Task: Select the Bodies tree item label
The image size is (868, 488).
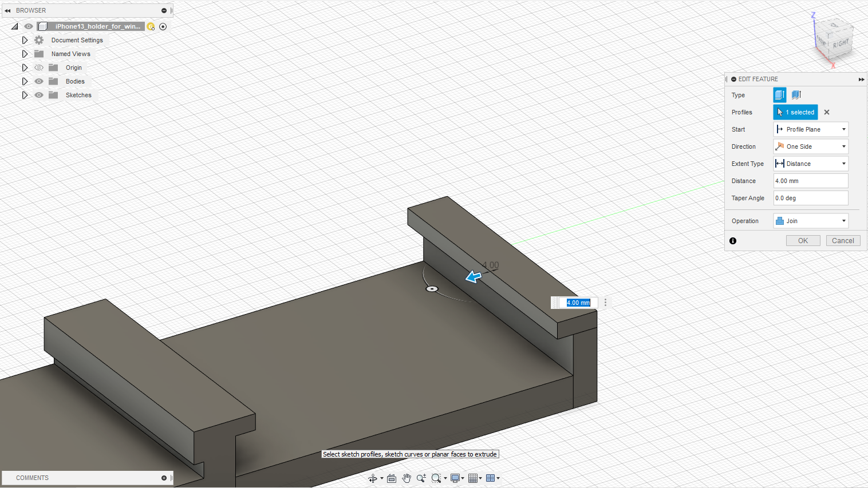Action: click(x=75, y=81)
